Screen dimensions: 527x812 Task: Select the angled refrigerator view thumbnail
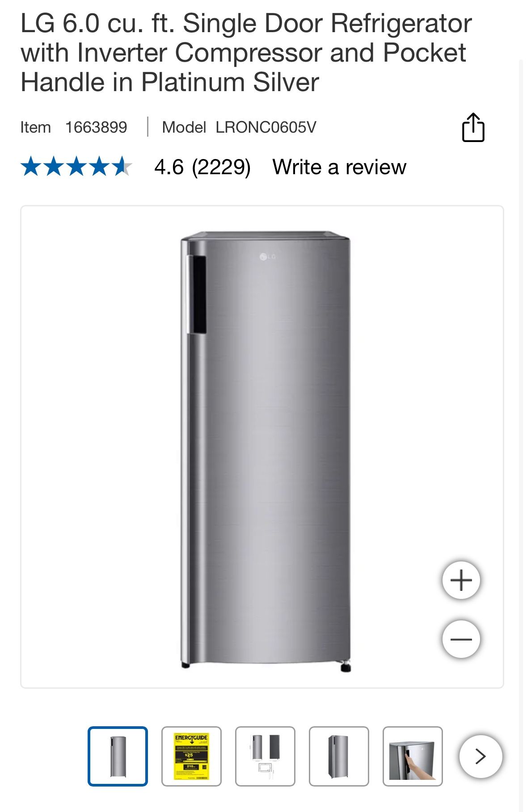[x=339, y=756]
